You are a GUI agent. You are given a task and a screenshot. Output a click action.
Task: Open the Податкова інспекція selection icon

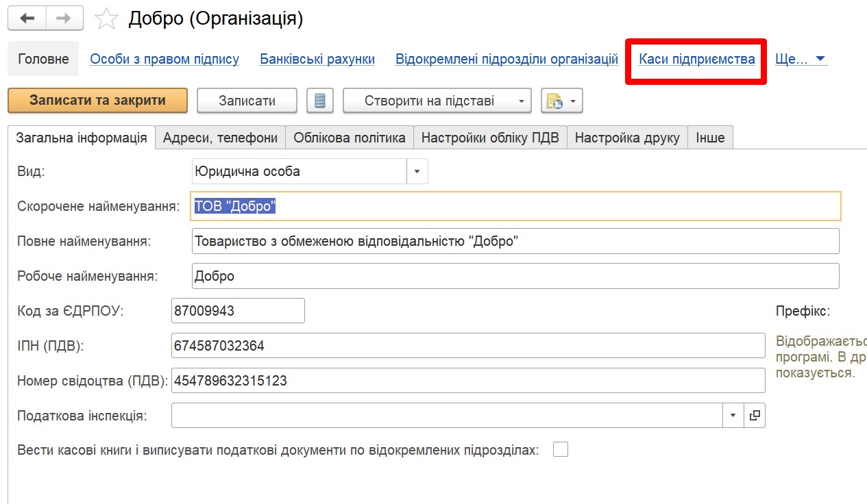point(755,415)
